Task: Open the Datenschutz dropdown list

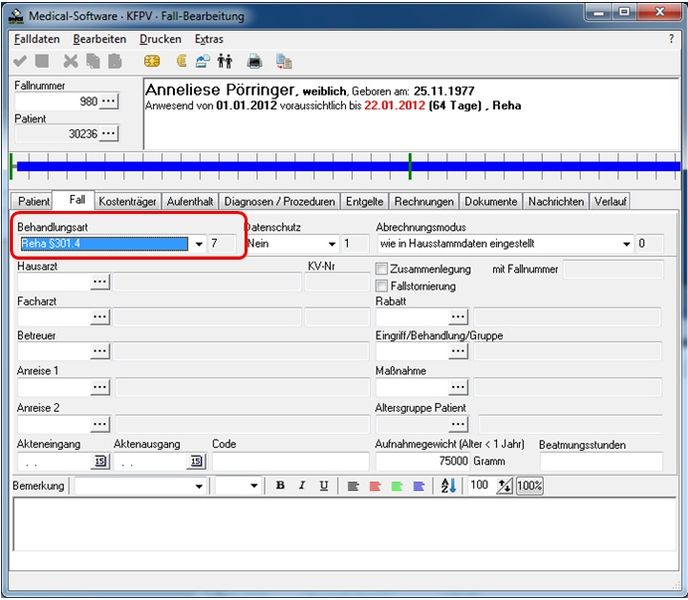Action: click(x=332, y=244)
